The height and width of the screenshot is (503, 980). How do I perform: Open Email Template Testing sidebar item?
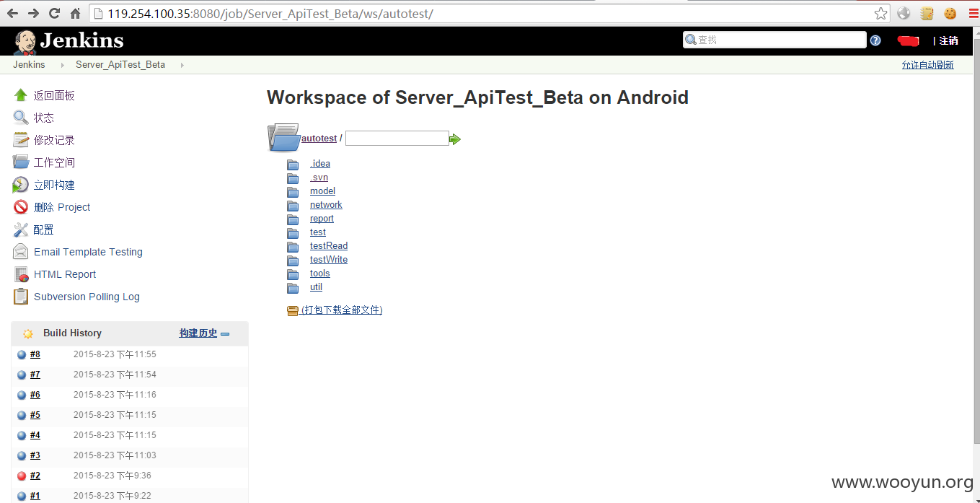(88, 252)
